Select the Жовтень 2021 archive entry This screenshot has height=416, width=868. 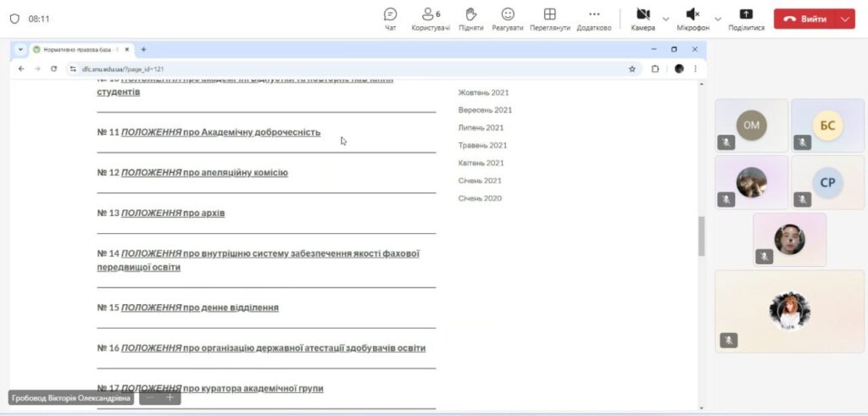click(x=483, y=92)
